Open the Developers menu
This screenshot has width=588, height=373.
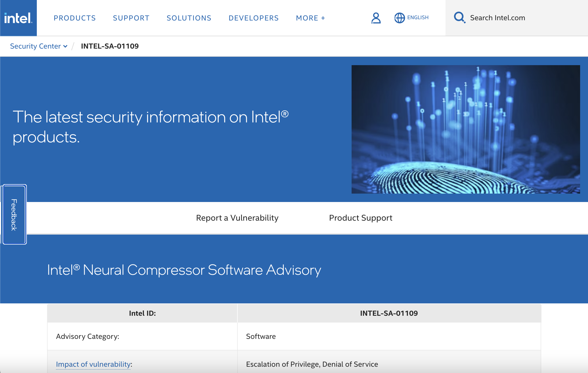coord(254,18)
